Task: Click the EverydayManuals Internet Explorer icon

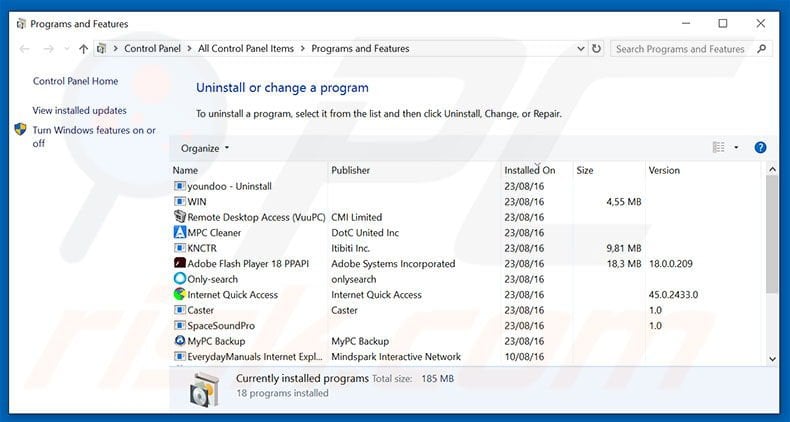Action: coord(179,357)
